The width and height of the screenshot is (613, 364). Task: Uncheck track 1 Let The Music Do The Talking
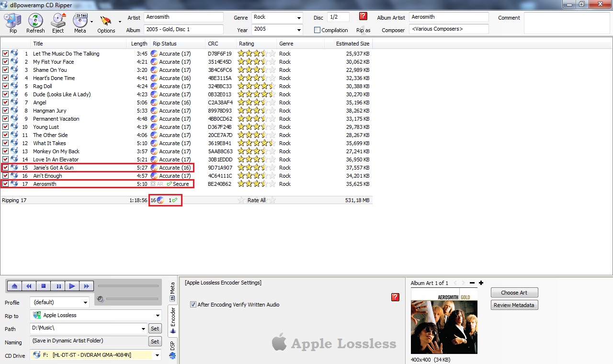click(x=5, y=54)
